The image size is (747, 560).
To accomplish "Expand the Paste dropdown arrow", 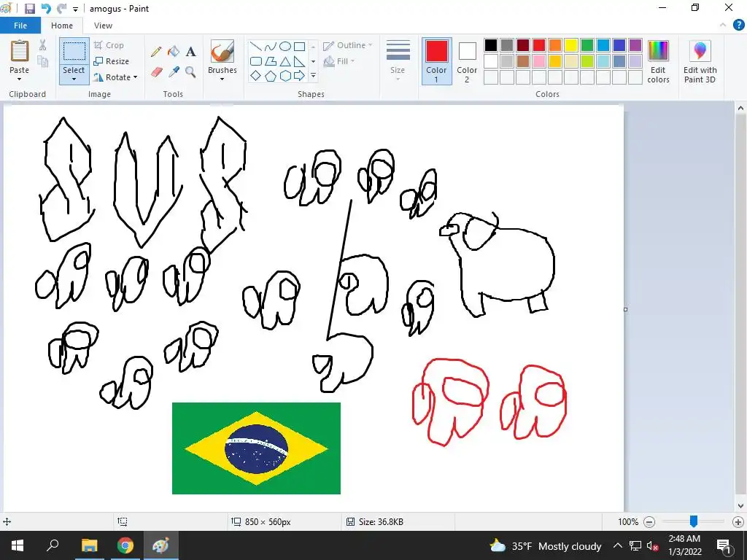I will (20, 79).
